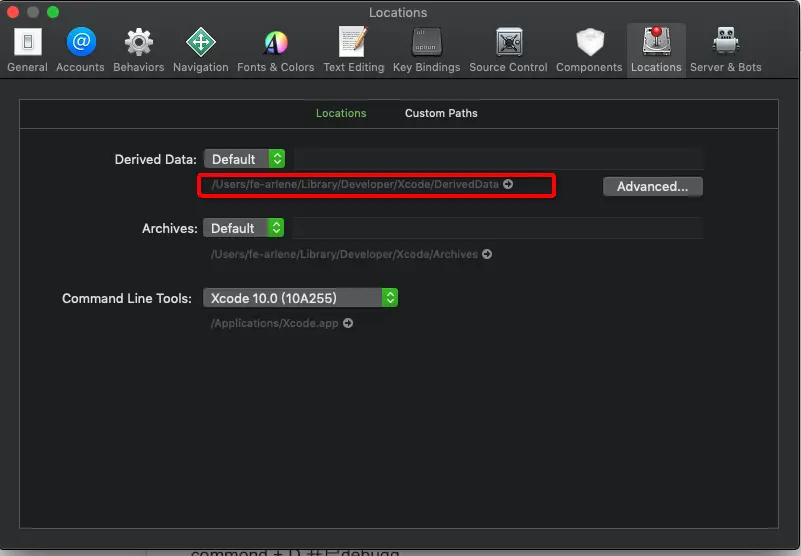The image size is (801, 556).
Task: Reveal DerivedData folder via arrow icon
Action: click(x=508, y=184)
